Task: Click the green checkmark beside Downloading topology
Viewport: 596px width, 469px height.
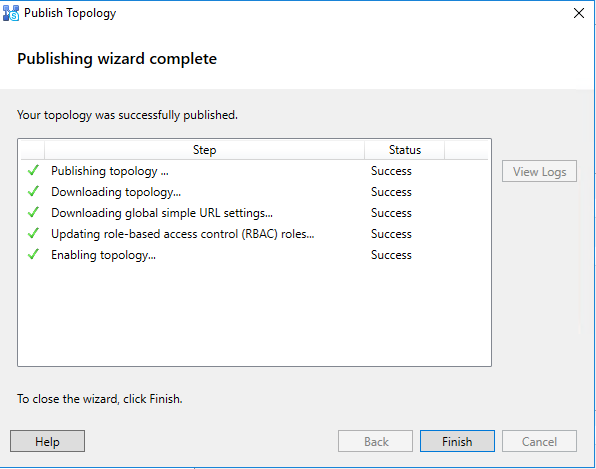Action: point(33,191)
